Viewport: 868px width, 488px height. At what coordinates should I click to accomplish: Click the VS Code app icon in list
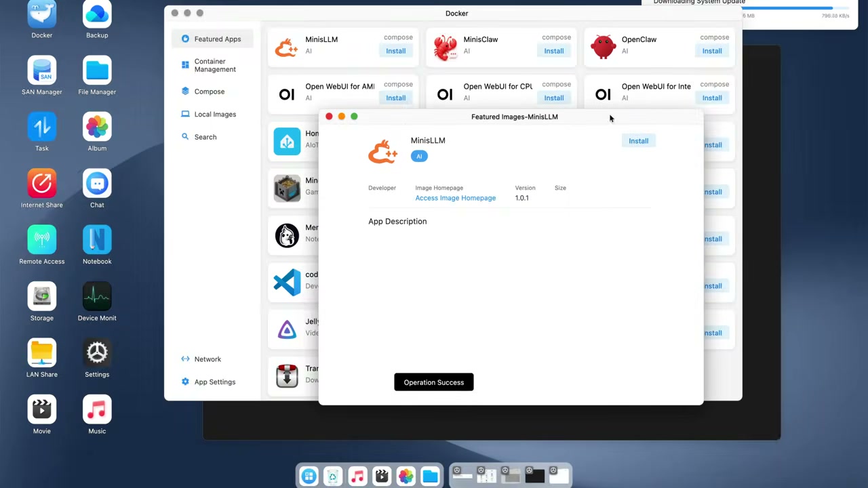pos(287,282)
